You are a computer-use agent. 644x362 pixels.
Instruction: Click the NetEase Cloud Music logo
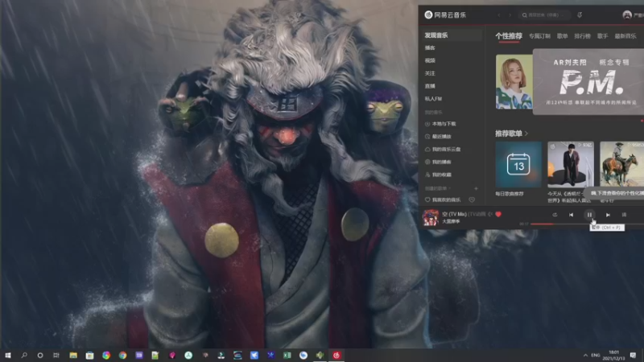445,14
